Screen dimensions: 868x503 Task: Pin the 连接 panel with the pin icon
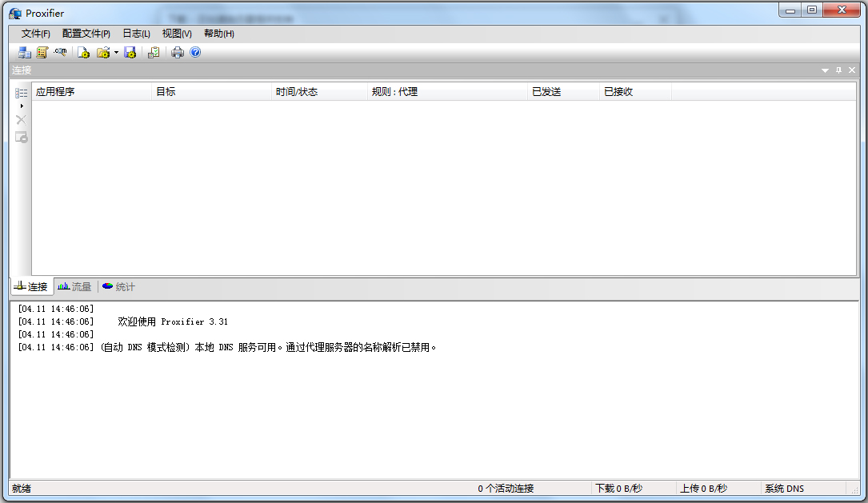(x=839, y=70)
